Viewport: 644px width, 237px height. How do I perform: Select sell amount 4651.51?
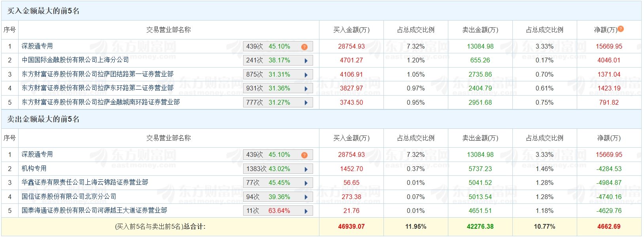tap(480, 211)
